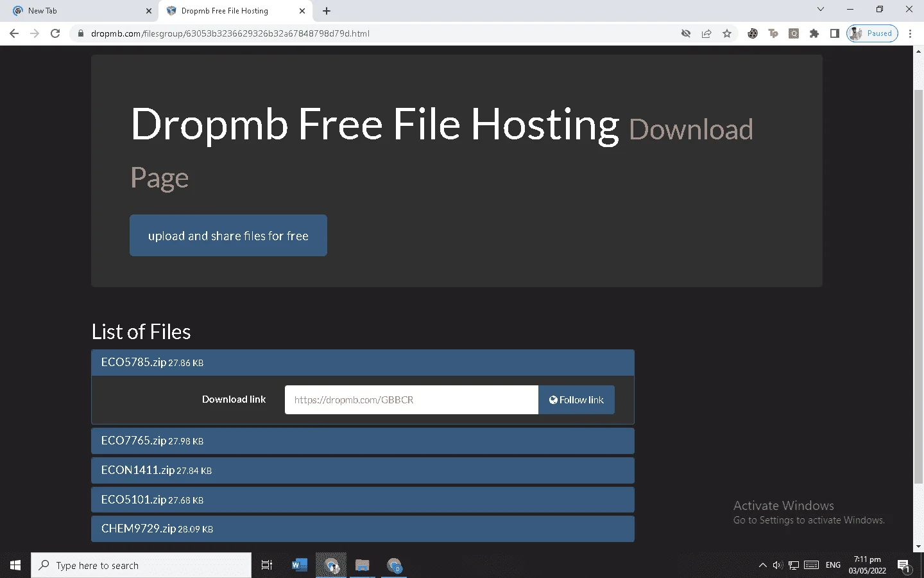Open the cookie extension icon

(753, 33)
